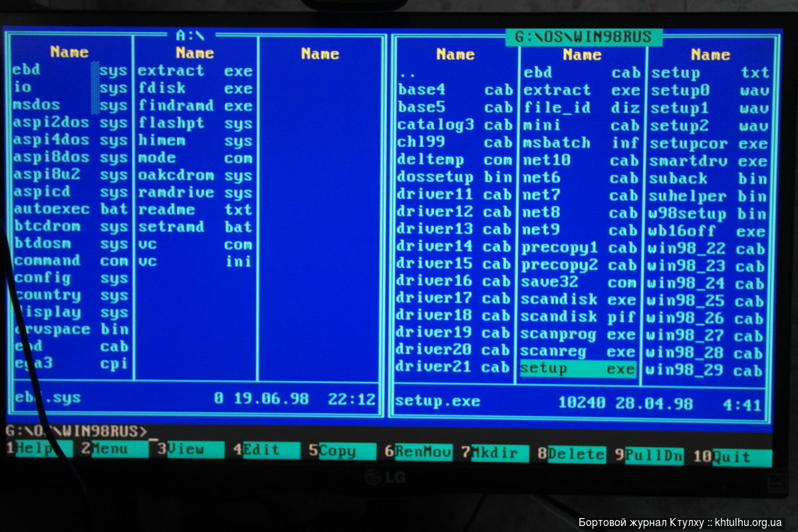Select the oakcdrom.sys file

pyautogui.click(x=196, y=175)
